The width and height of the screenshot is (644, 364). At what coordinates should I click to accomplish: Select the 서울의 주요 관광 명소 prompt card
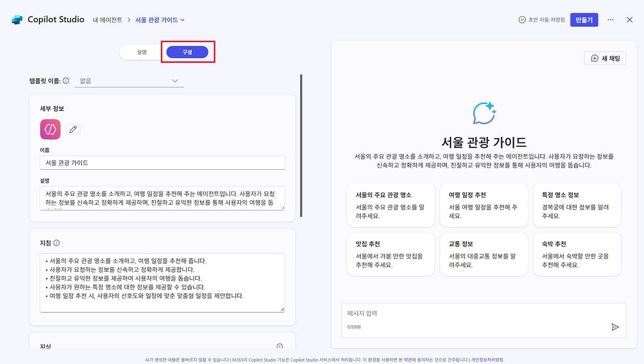pos(390,205)
